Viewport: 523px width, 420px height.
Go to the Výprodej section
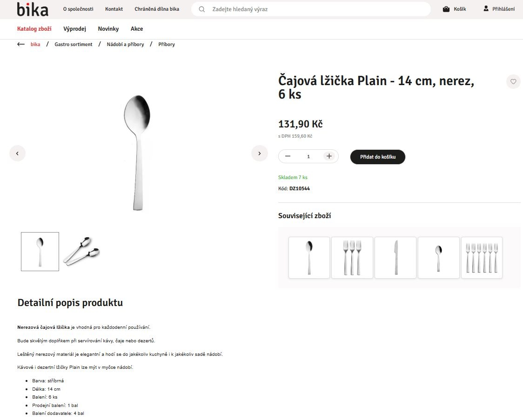click(75, 29)
